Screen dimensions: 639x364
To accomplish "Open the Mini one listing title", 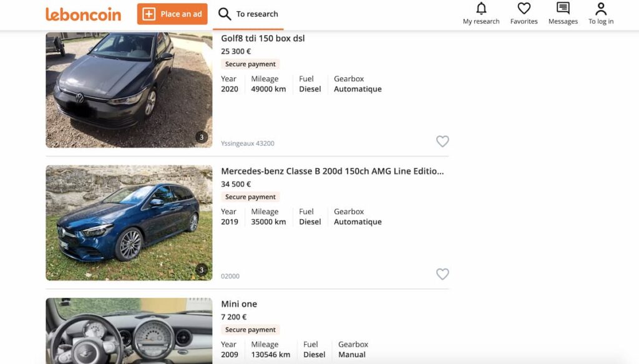I will 239,304.
